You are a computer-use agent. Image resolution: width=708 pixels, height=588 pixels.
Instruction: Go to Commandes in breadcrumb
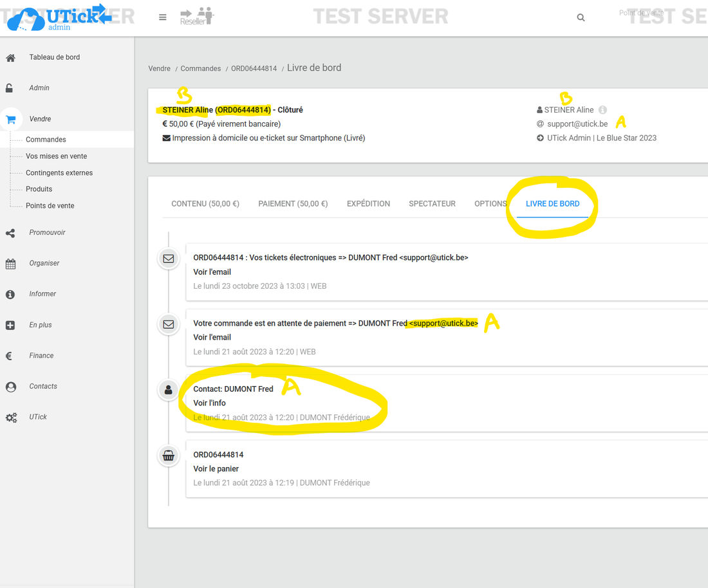[200, 69]
